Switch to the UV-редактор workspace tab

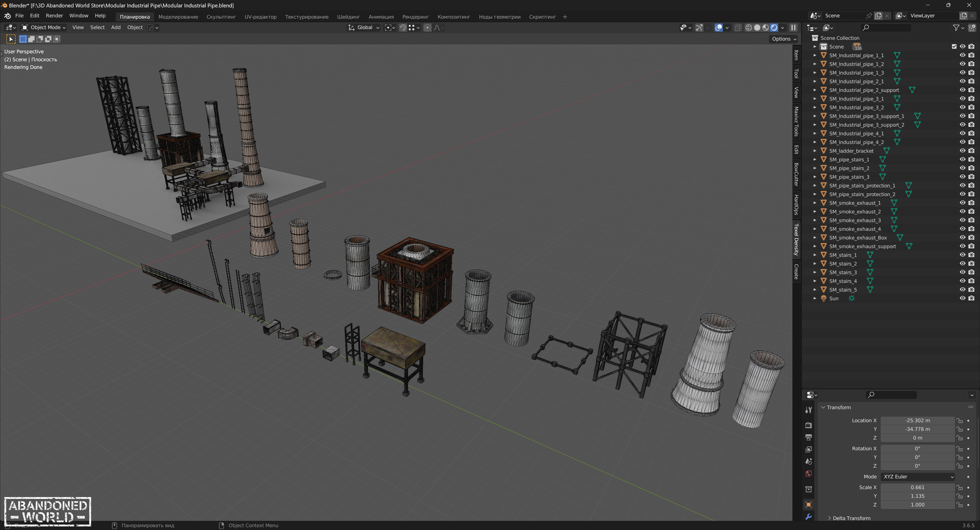260,17
